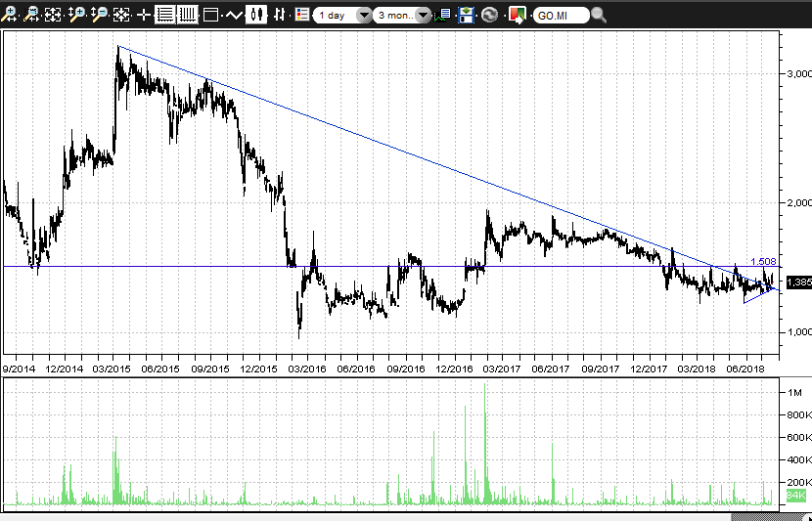Toggle vertical grid lines
This screenshot has height=521, width=812.
[x=187, y=15]
